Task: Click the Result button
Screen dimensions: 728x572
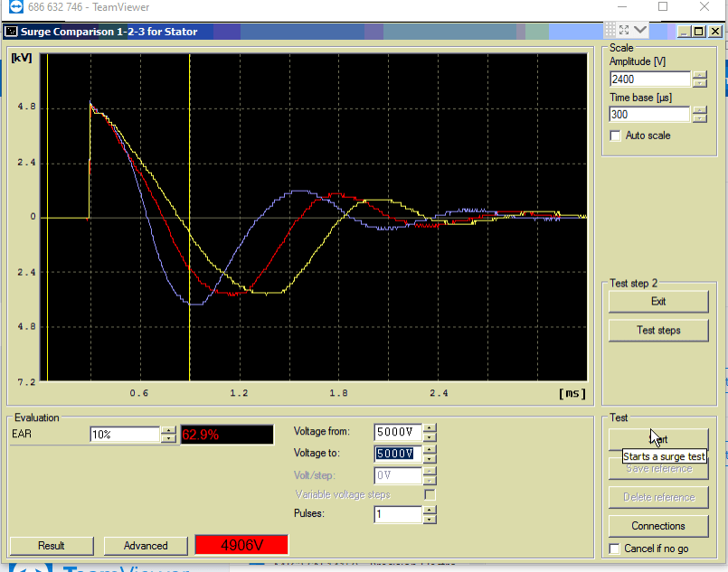Action: [x=51, y=546]
